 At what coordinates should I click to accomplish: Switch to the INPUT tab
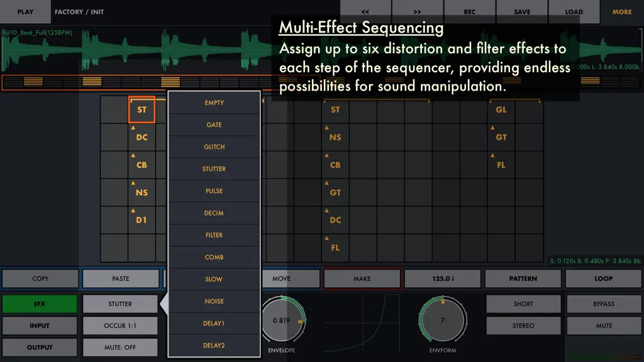(40, 326)
